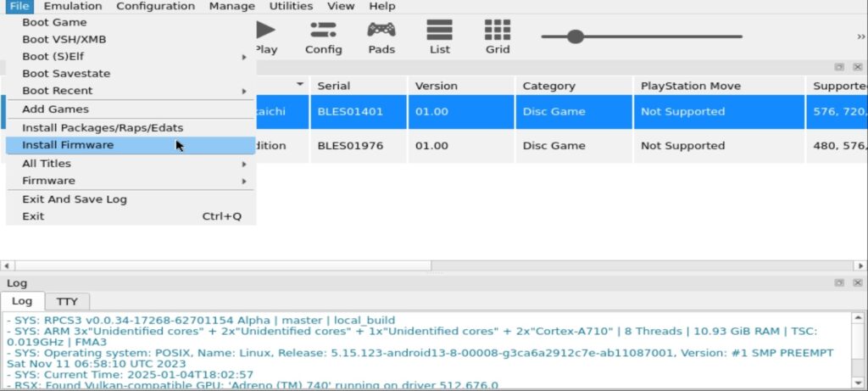868x391 pixels.
Task: Expand the All Titles submenu
Action: pos(131,164)
